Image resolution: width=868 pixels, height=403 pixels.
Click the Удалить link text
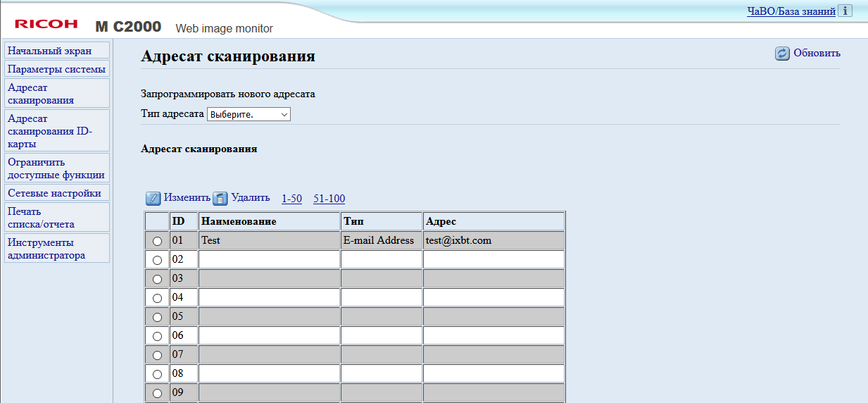(x=251, y=198)
